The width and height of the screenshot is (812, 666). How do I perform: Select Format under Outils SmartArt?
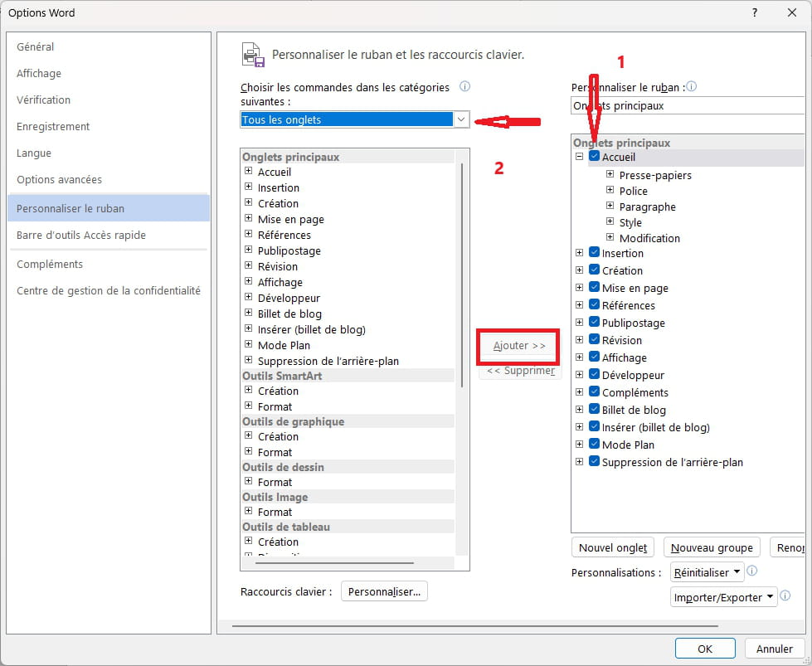tap(275, 406)
